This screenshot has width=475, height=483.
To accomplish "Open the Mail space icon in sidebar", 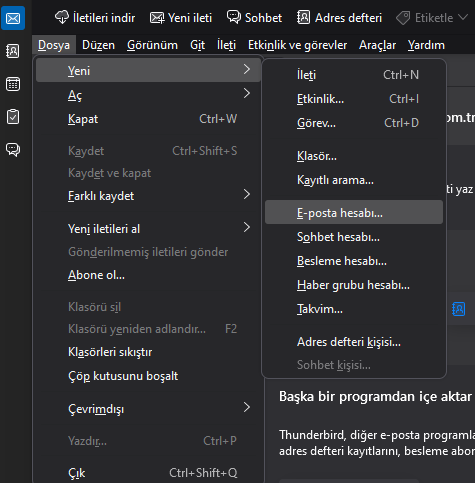I will click(x=13, y=18).
